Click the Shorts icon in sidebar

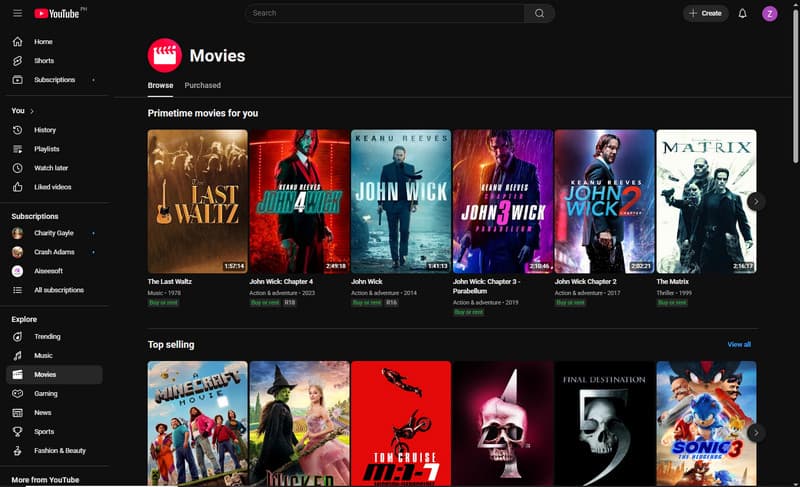17,61
